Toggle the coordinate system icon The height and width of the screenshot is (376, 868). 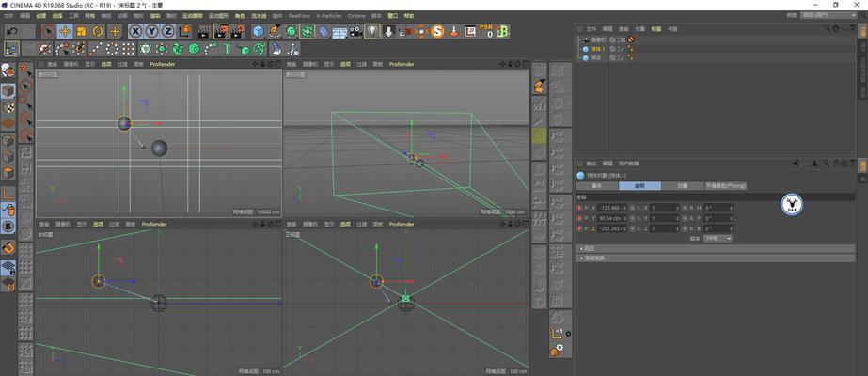[185, 32]
